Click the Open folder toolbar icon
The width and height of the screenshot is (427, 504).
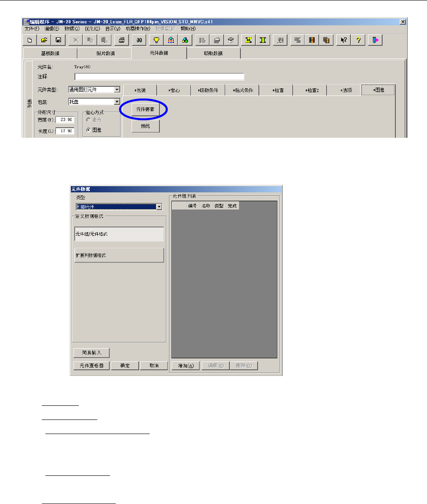pos(44,40)
